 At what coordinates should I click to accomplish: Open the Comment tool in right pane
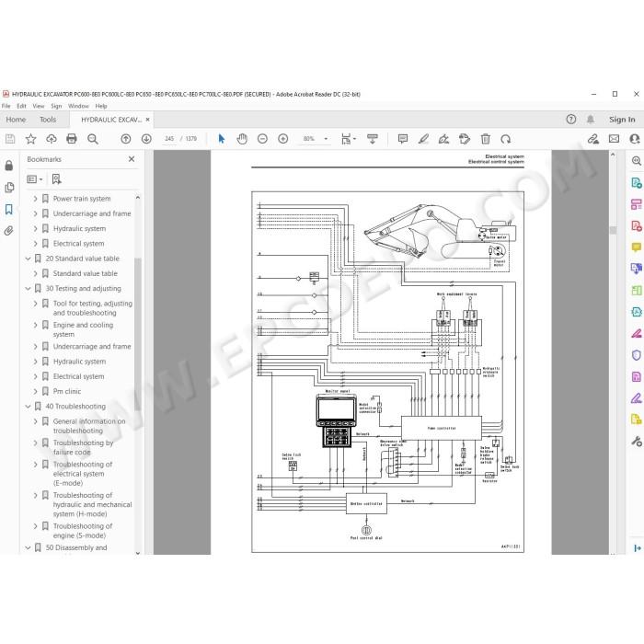click(637, 247)
